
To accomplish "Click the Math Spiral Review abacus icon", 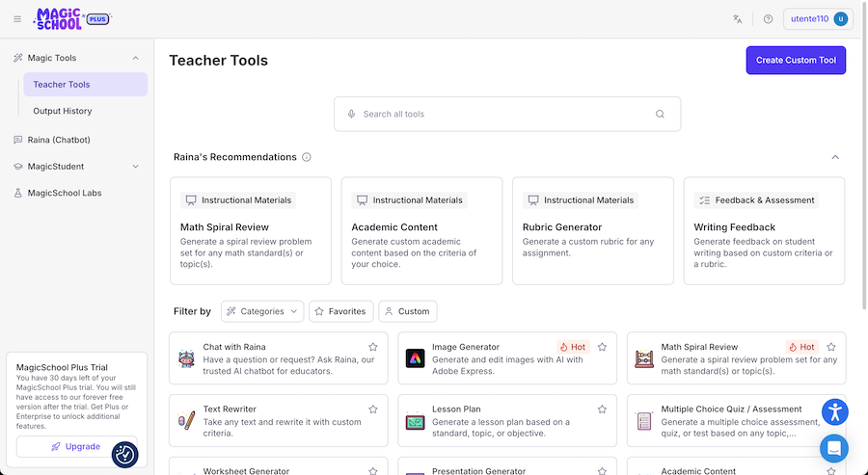I will point(644,358).
